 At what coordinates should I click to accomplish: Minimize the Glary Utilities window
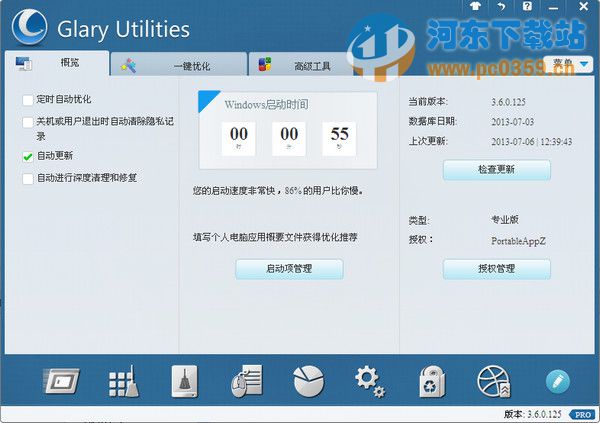coord(553,7)
